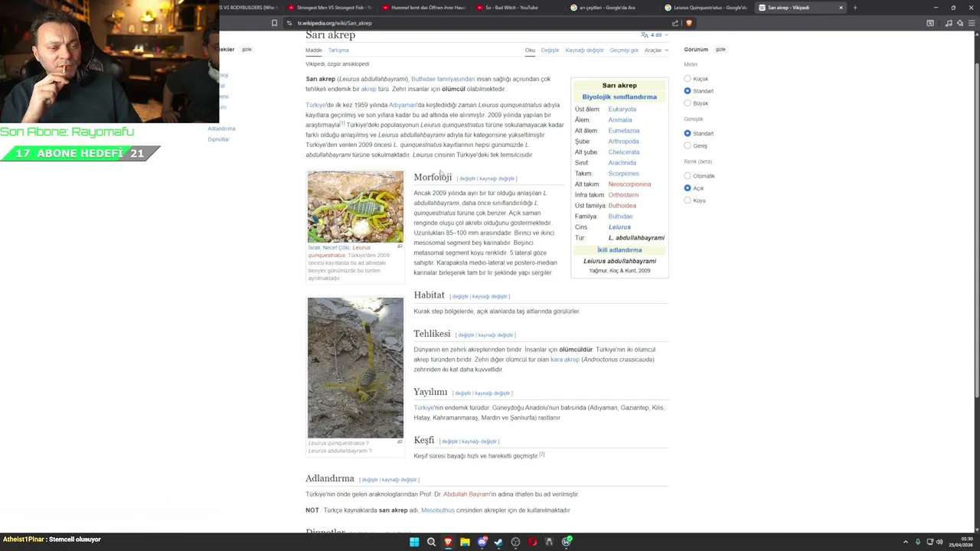Click the sidebar panel icon in browser toolbar
The width and height of the screenshot is (980, 551).
930,23
